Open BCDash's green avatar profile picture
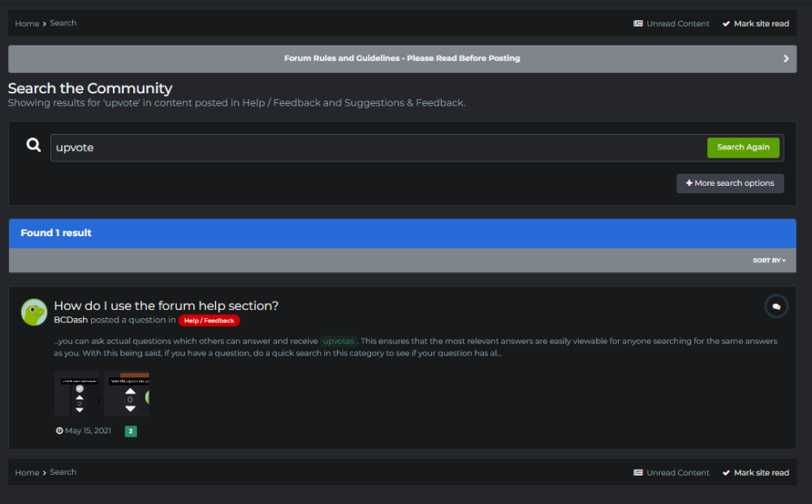Image resolution: width=812 pixels, height=504 pixels. click(x=33, y=312)
